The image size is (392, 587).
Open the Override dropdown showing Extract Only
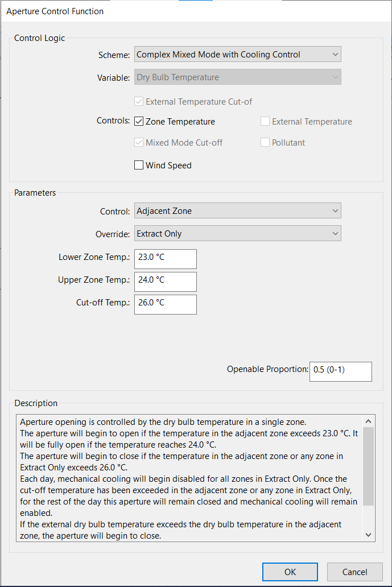pyautogui.click(x=237, y=234)
